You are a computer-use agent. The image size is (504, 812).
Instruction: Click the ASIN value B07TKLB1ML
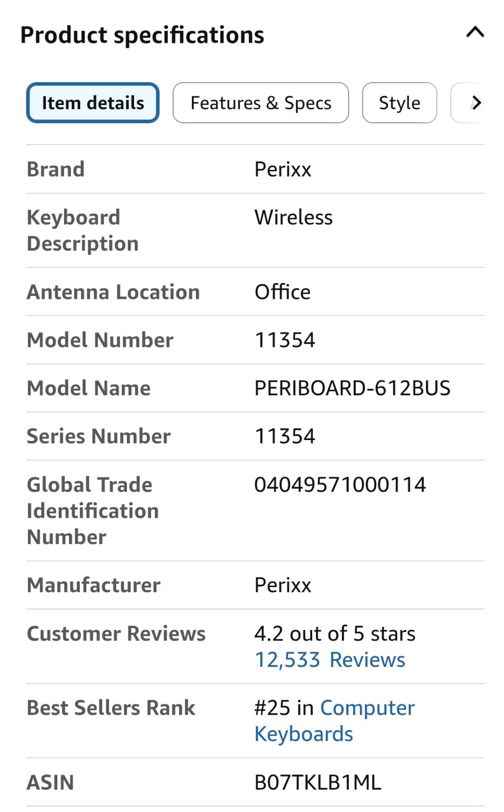[x=317, y=782]
